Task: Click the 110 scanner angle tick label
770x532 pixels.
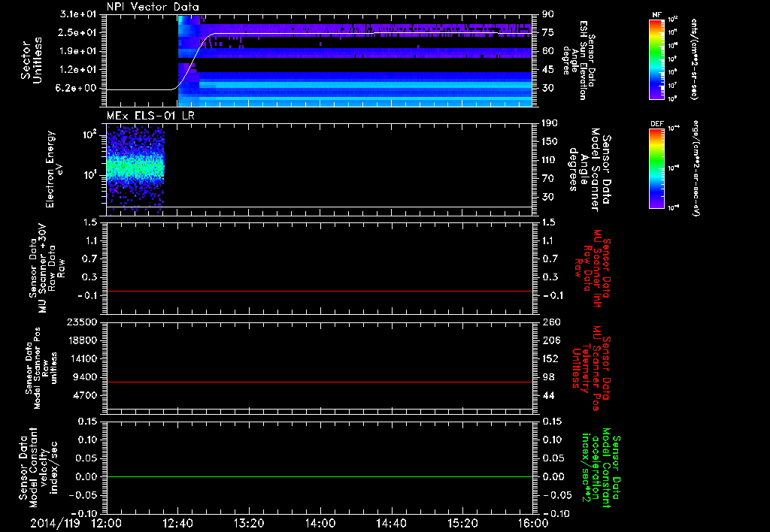Action: [x=550, y=160]
